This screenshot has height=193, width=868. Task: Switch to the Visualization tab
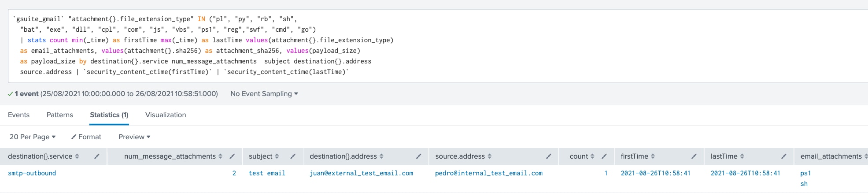tap(166, 115)
